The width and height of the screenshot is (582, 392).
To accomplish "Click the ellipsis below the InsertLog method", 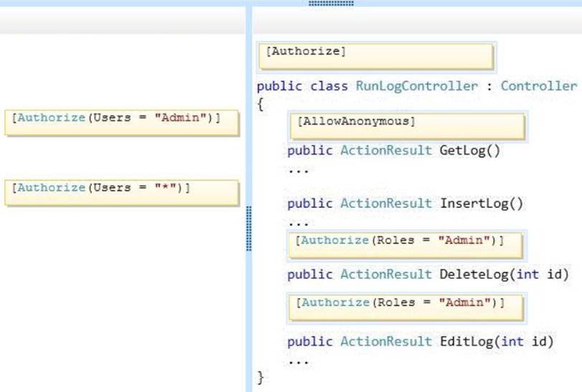I will [x=297, y=222].
